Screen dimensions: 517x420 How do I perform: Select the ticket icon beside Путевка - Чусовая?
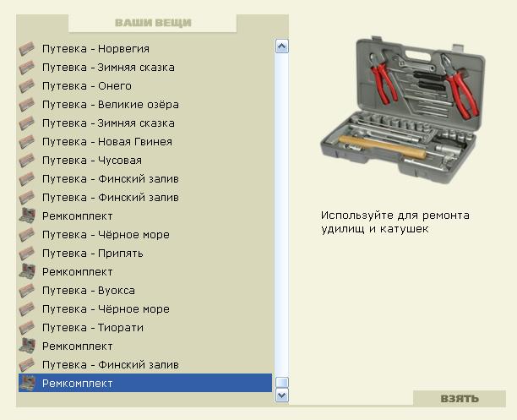[26, 161]
